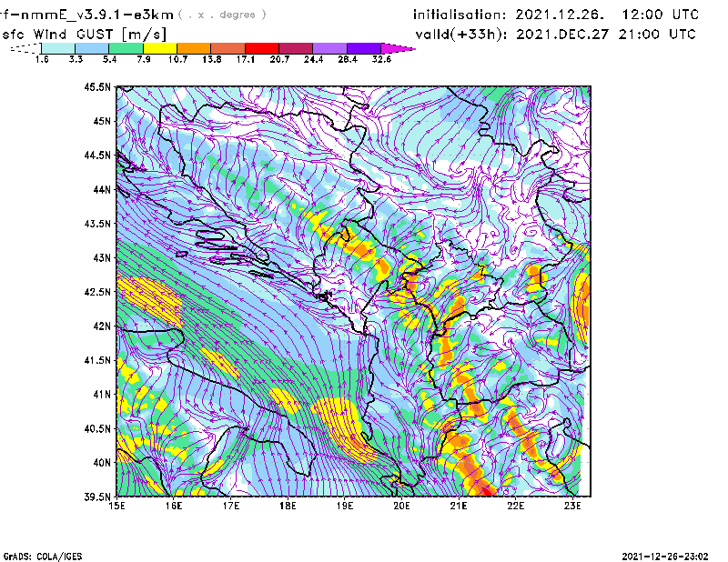Click legend value "7.9"

pos(144,59)
